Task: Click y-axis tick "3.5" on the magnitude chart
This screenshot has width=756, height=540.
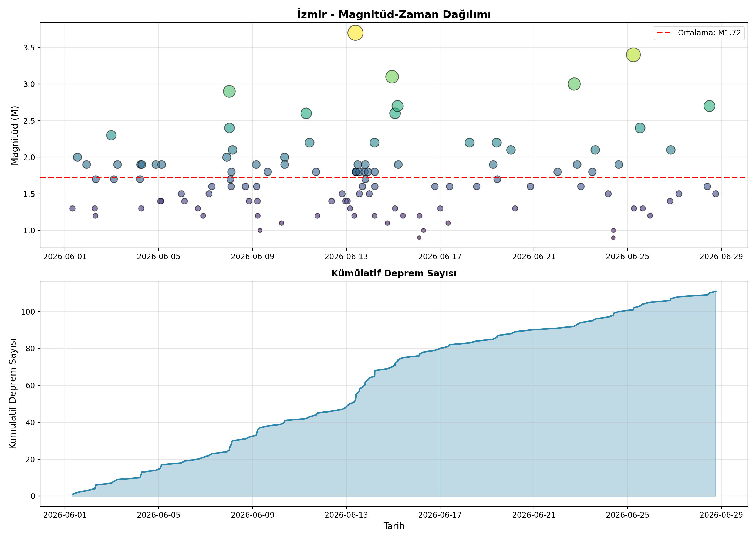Action: (29, 48)
